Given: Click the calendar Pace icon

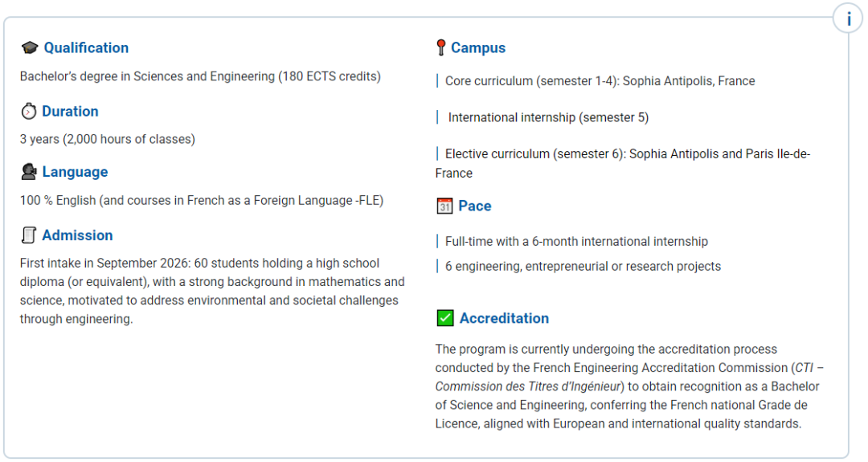Looking at the screenshot, I should pos(444,206).
